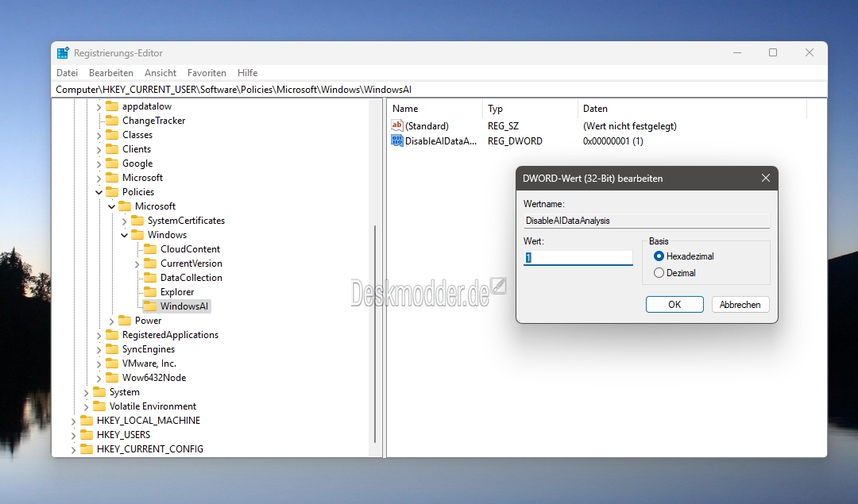
Task: Click the Volatile Environment folder icon
Action: coord(99,406)
